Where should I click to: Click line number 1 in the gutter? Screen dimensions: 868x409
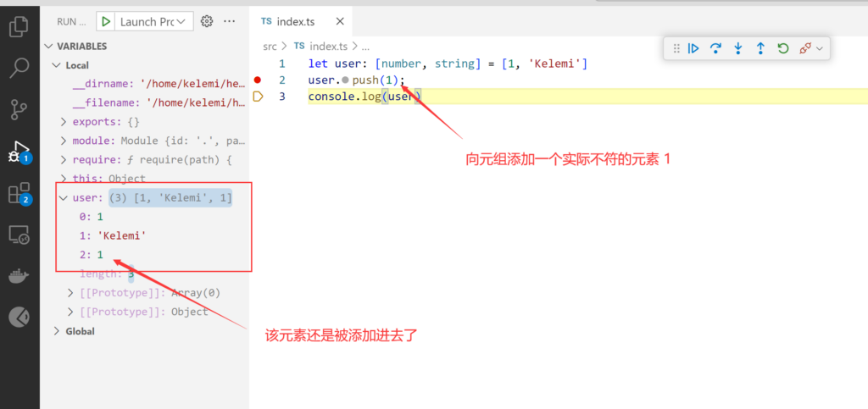tap(282, 64)
